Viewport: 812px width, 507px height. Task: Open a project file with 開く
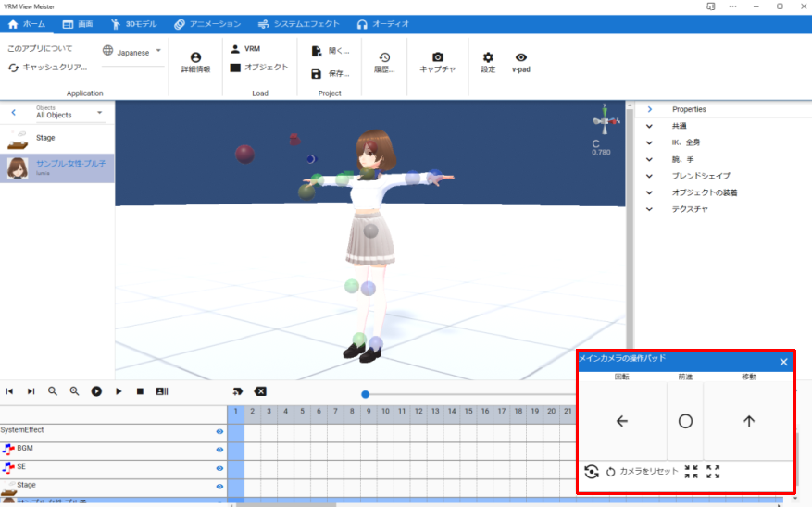click(331, 51)
